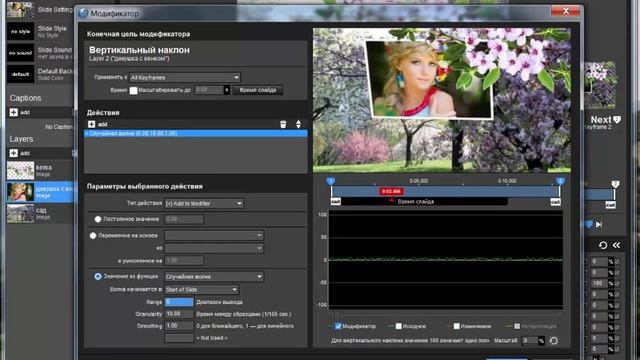Open the Start of Slide dropdown
The height and width of the screenshot is (360, 640).
(202, 289)
